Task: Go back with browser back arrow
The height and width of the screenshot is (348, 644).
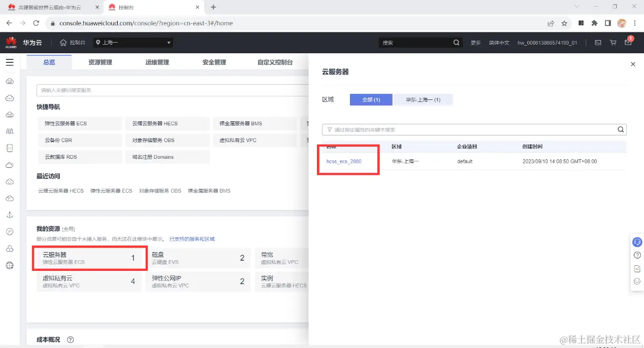Action: pyautogui.click(x=9, y=23)
